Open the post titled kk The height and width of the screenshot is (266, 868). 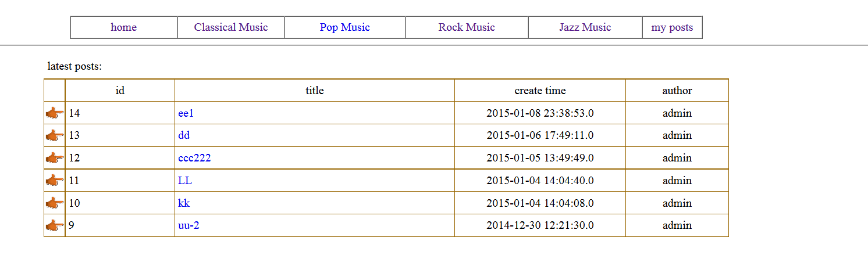184,203
